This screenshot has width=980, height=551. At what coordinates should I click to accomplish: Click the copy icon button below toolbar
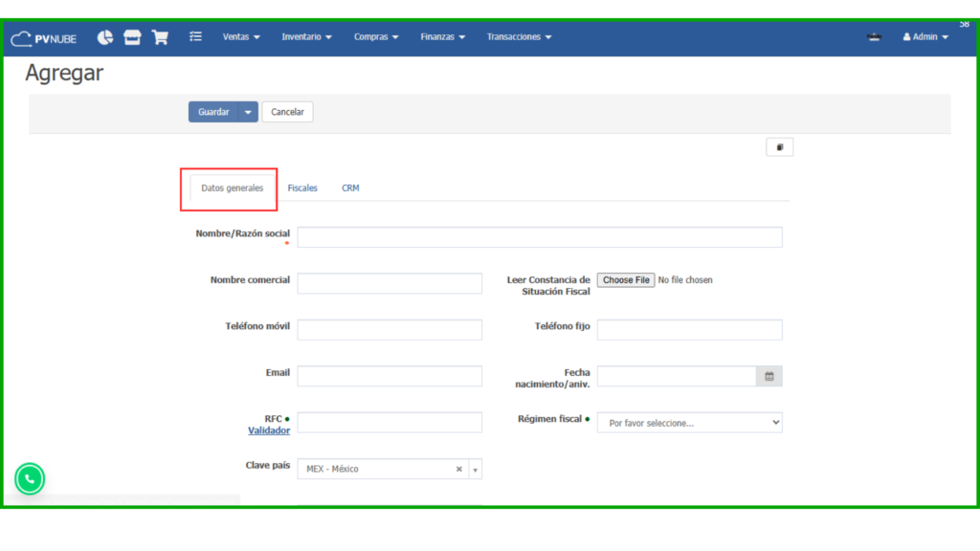[x=779, y=147]
